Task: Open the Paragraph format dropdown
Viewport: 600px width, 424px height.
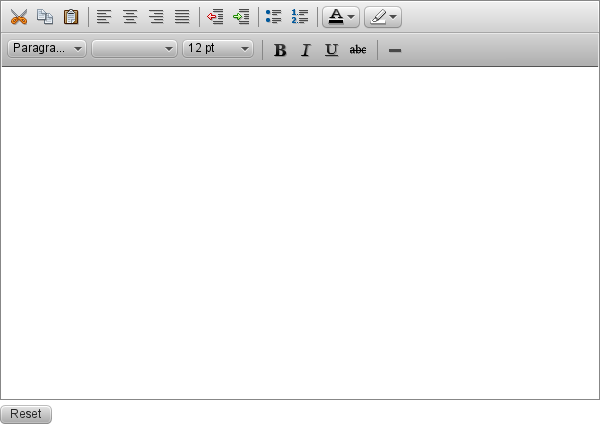Action: pyautogui.click(x=47, y=48)
